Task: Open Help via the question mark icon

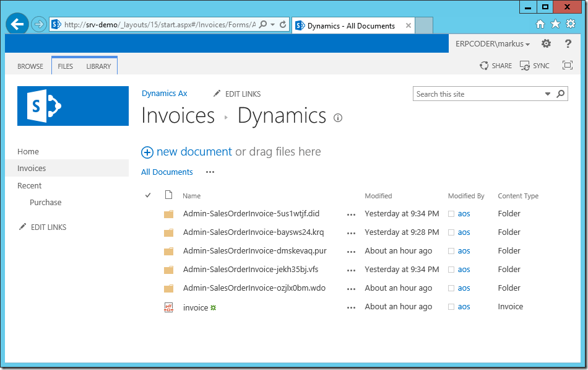Action: (x=568, y=43)
